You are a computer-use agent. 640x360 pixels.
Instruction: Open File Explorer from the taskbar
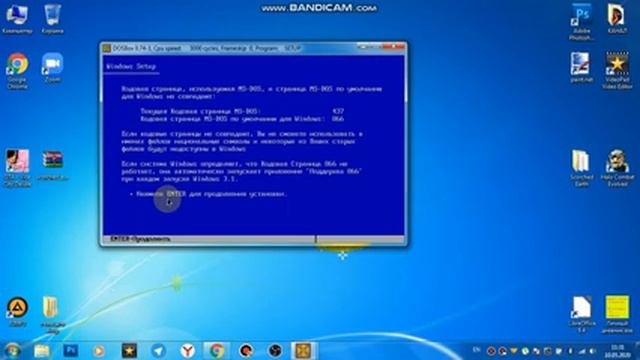point(42,351)
